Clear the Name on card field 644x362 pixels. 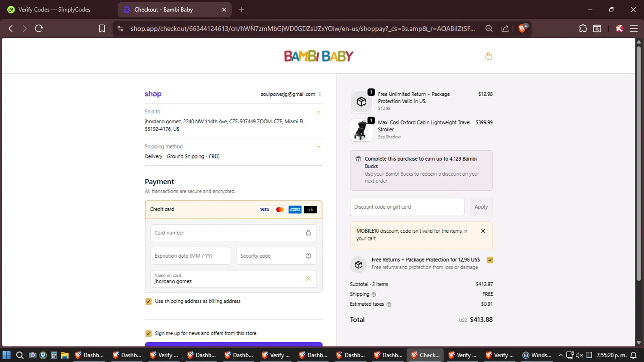point(308,279)
